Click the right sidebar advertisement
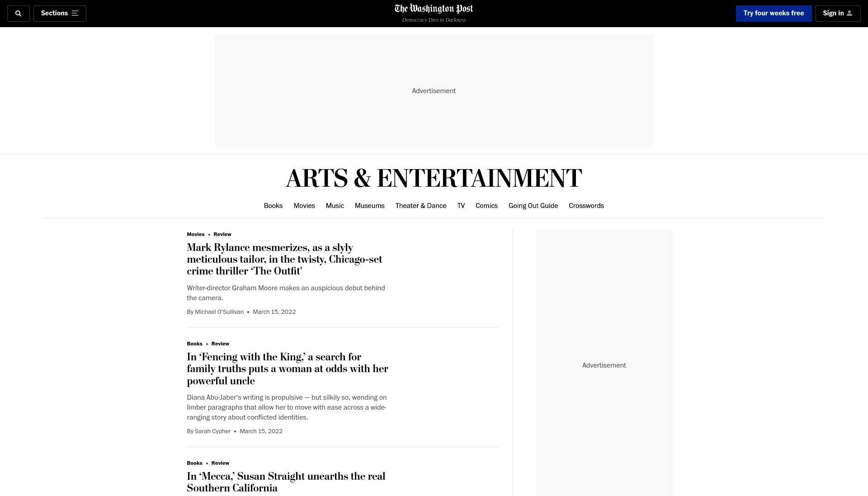The image size is (868, 496). 604,363
